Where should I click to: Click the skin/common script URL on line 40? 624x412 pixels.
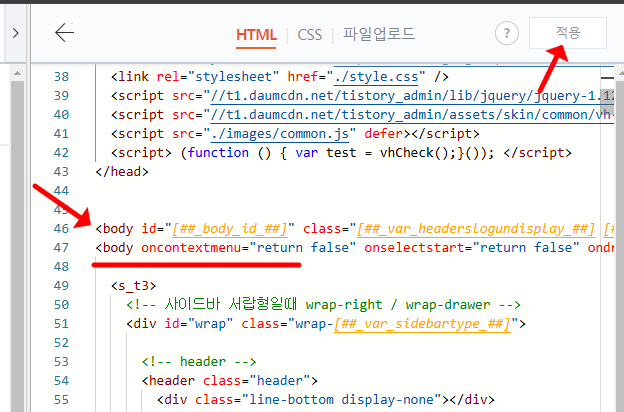click(x=412, y=115)
